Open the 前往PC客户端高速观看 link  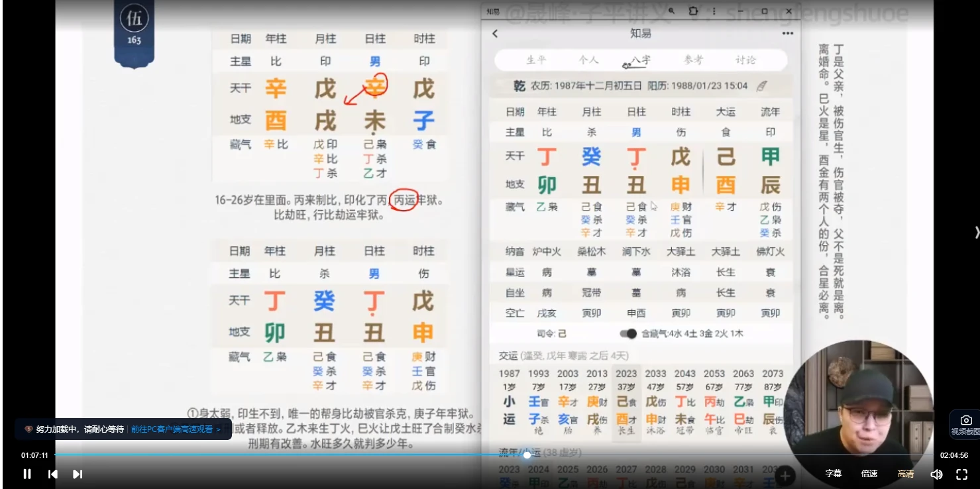176,429
